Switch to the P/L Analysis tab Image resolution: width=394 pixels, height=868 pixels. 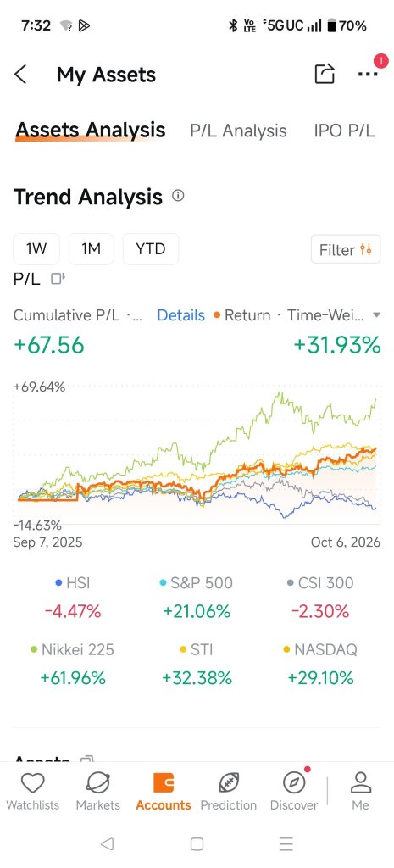click(238, 131)
